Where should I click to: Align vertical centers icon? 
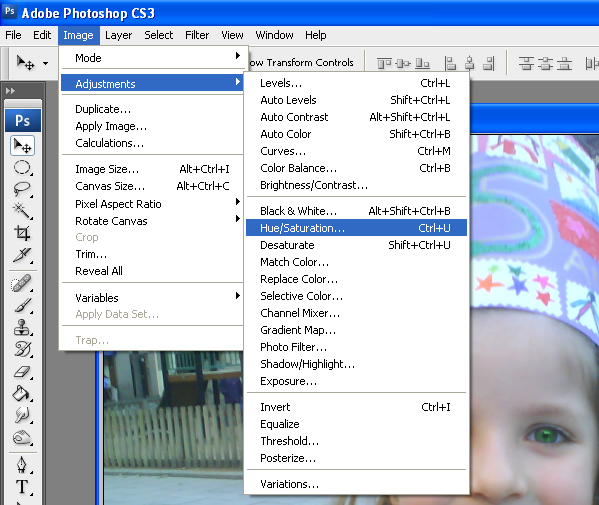click(403, 63)
